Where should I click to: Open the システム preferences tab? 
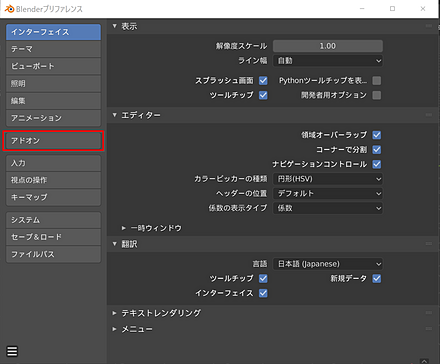click(53, 220)
